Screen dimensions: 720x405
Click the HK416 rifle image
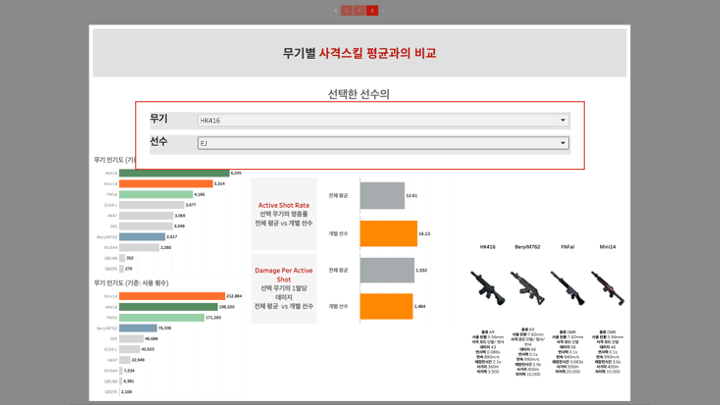pos(488,288)
